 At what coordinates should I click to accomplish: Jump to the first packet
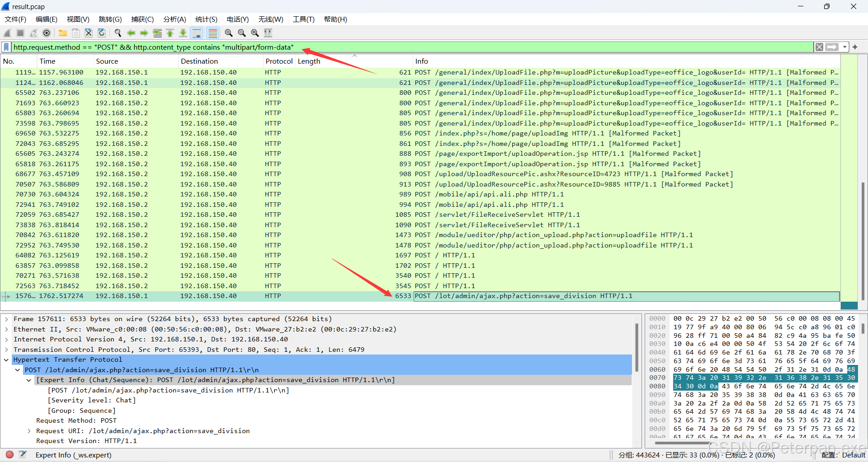coord(170,33)
